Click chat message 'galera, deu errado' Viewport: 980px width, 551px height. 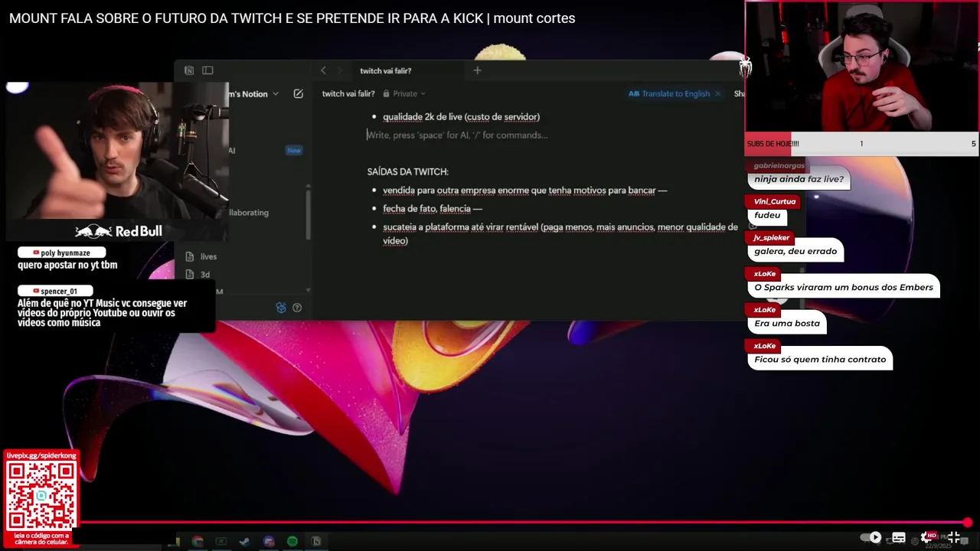point(795,251)
